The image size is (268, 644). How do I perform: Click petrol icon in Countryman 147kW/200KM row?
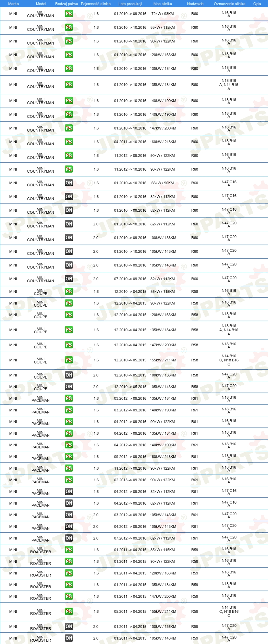69,128
